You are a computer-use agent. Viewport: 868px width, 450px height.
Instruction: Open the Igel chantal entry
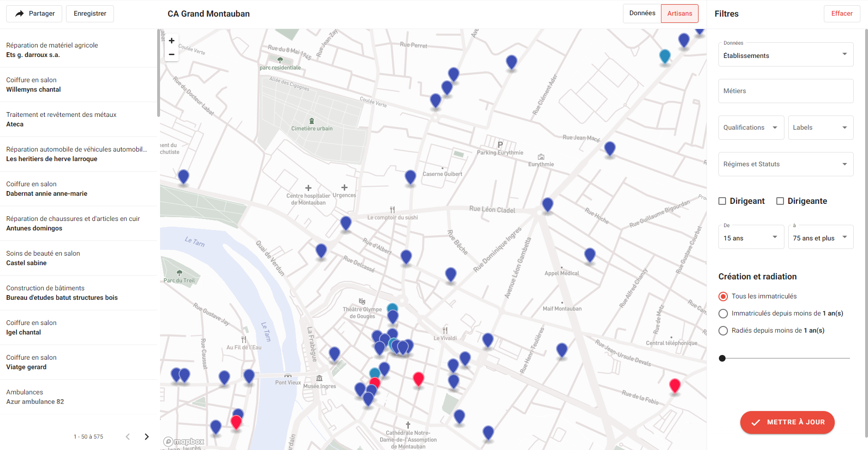(x=79, y=327)
